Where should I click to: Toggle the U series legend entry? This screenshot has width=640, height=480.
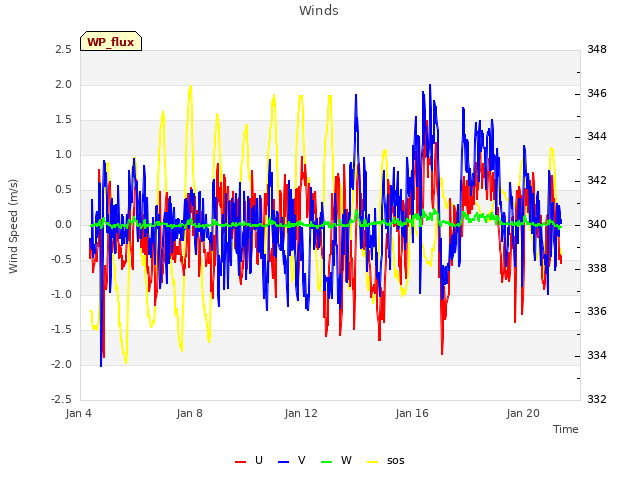click(249, 461)
